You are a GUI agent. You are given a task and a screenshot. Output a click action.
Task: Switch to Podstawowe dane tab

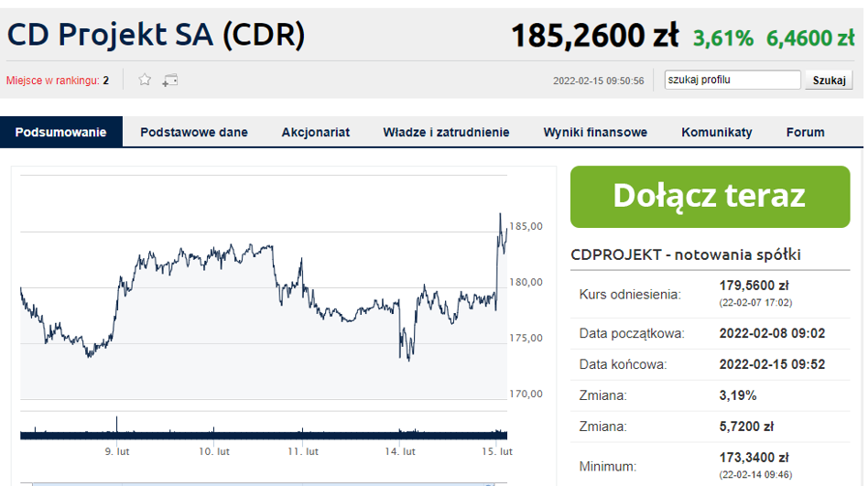pos(194,132)
